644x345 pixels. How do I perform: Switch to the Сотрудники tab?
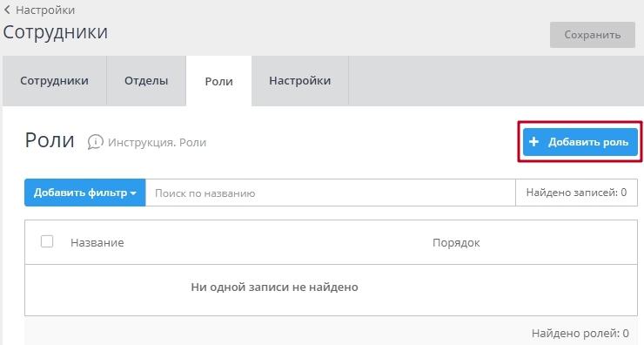coord(54,81)
